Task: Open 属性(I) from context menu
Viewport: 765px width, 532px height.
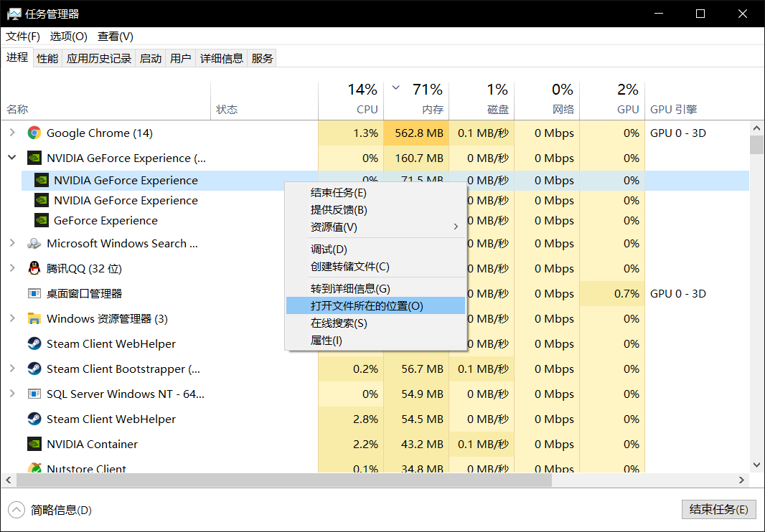Action: pyautogui.click(x=375, y=341)
